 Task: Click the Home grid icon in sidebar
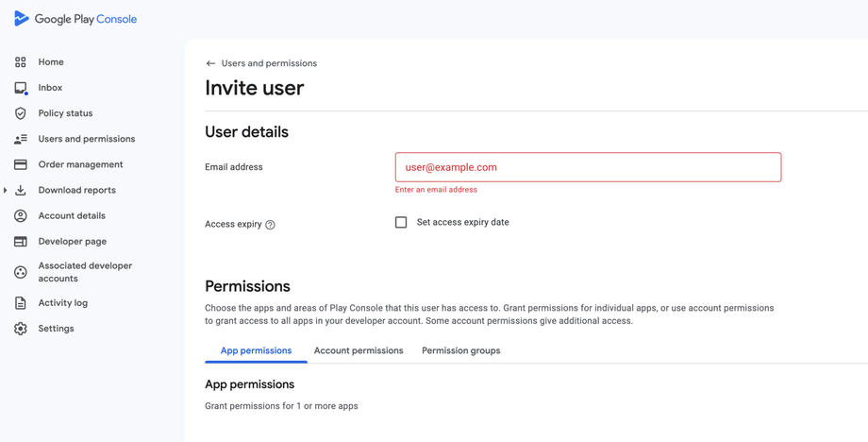(21, 62)
